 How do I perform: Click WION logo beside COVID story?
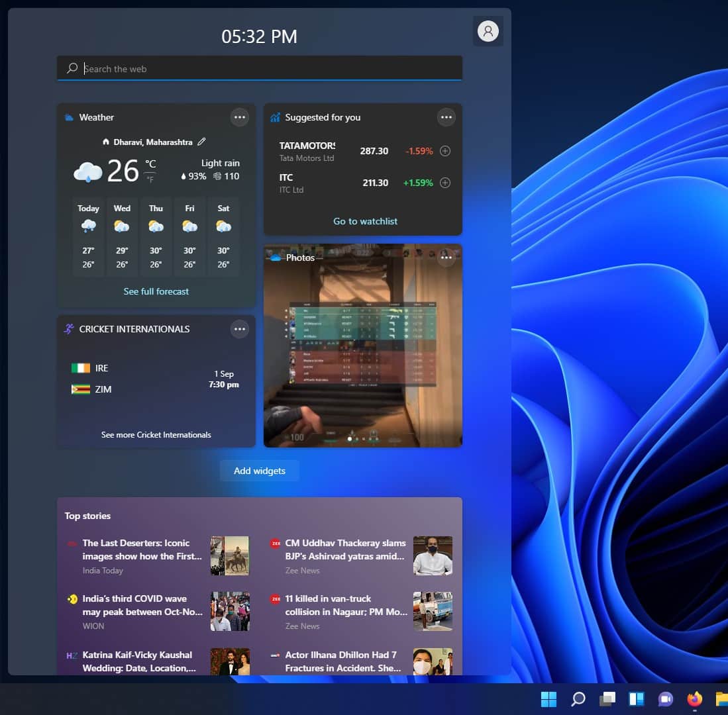click(x=72, y=599)
